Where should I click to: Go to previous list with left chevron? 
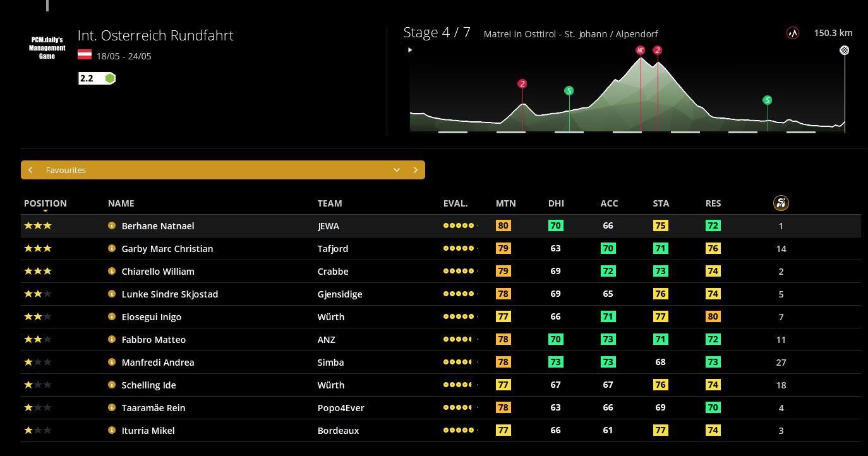click(30, 170)
